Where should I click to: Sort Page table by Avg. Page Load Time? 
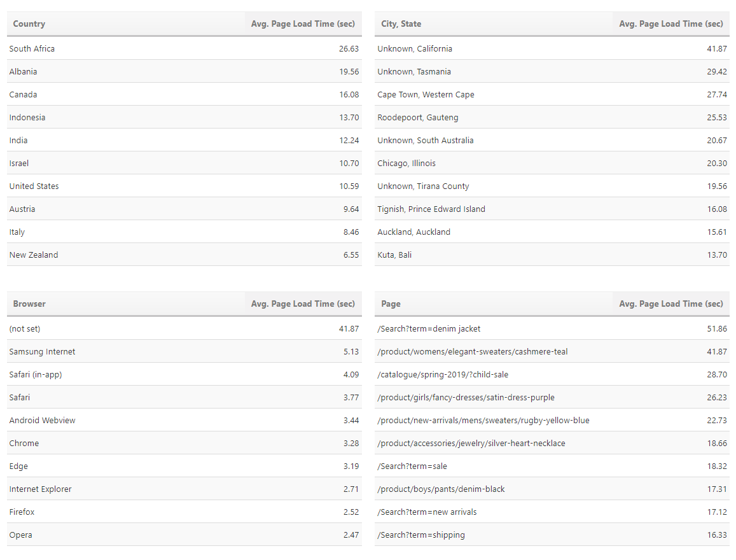point(670,304)
